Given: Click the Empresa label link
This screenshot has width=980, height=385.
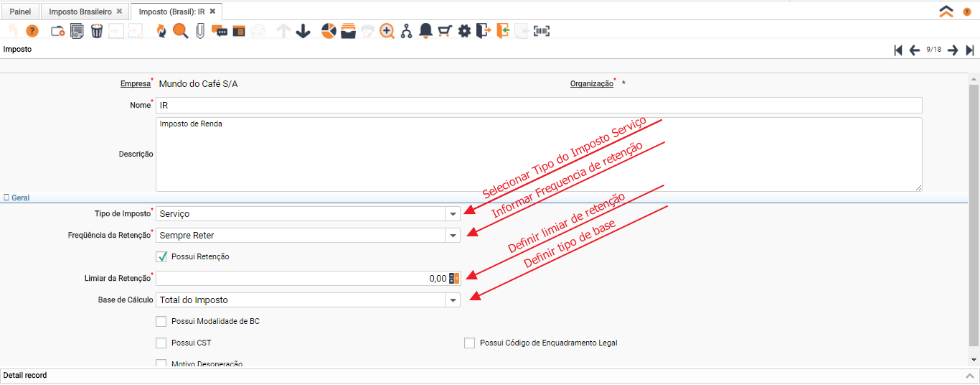Looking at the screenshot, I should pos(136,84).
